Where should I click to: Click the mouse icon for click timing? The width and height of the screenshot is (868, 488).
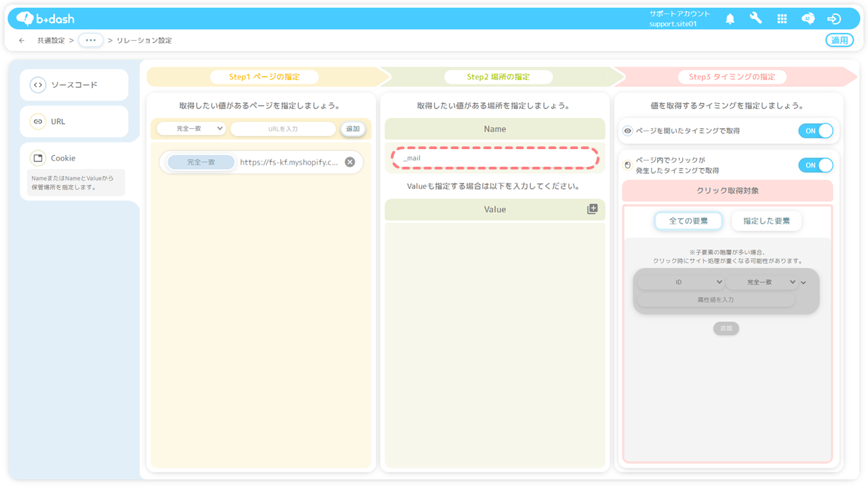(x=628, y=165)
